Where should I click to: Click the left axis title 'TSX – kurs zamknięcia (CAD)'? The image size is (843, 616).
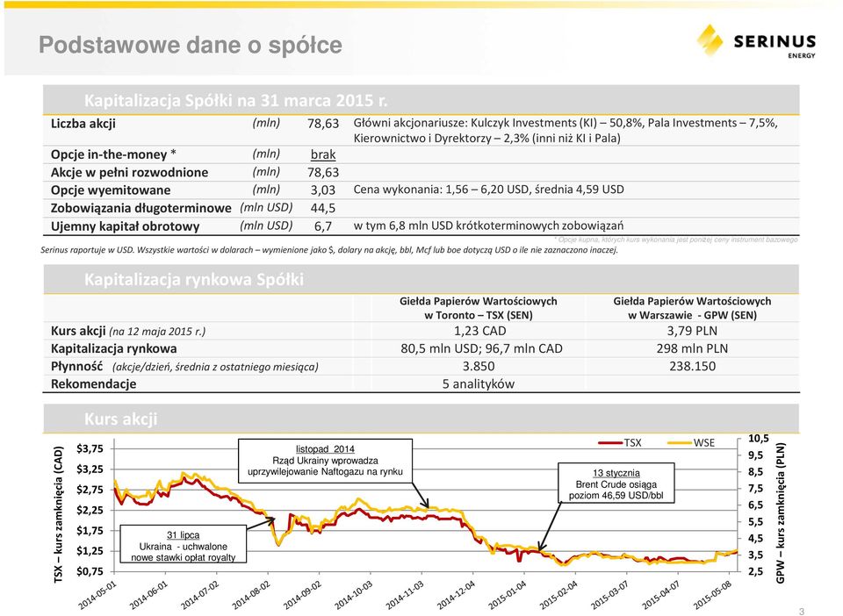[x=59, y=514]
